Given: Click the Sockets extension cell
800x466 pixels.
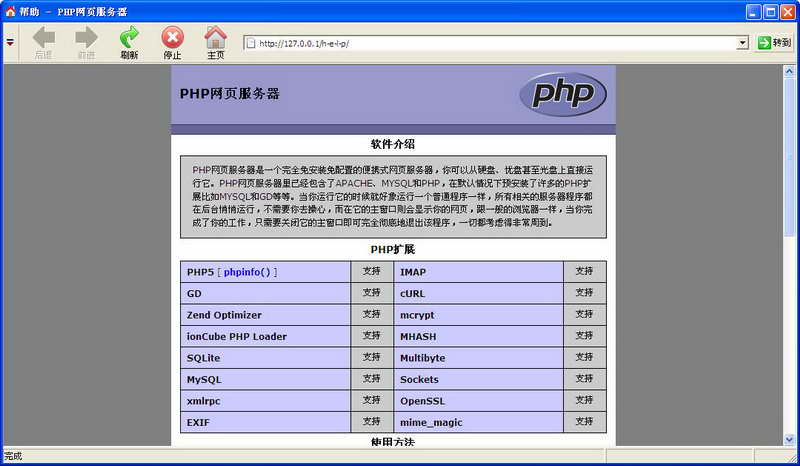Looking at the screenshot, I should click(479, 379).
